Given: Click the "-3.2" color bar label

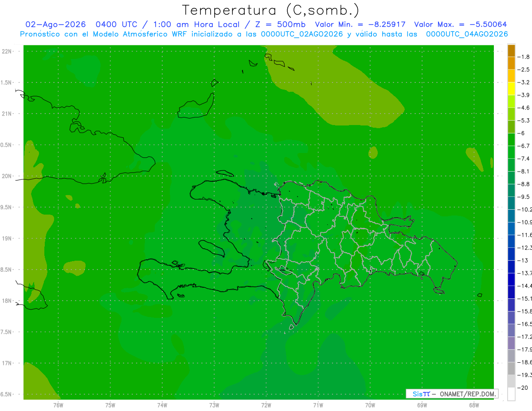Looking at the screenshot, I should [x=523, y=82].
